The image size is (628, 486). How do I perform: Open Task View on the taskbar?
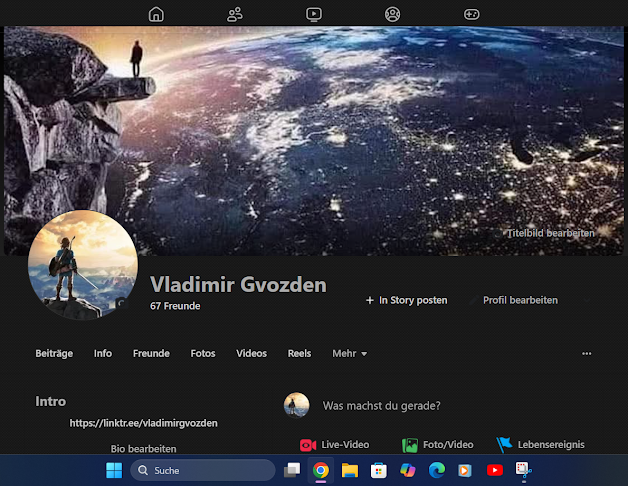tap(292, 470)
